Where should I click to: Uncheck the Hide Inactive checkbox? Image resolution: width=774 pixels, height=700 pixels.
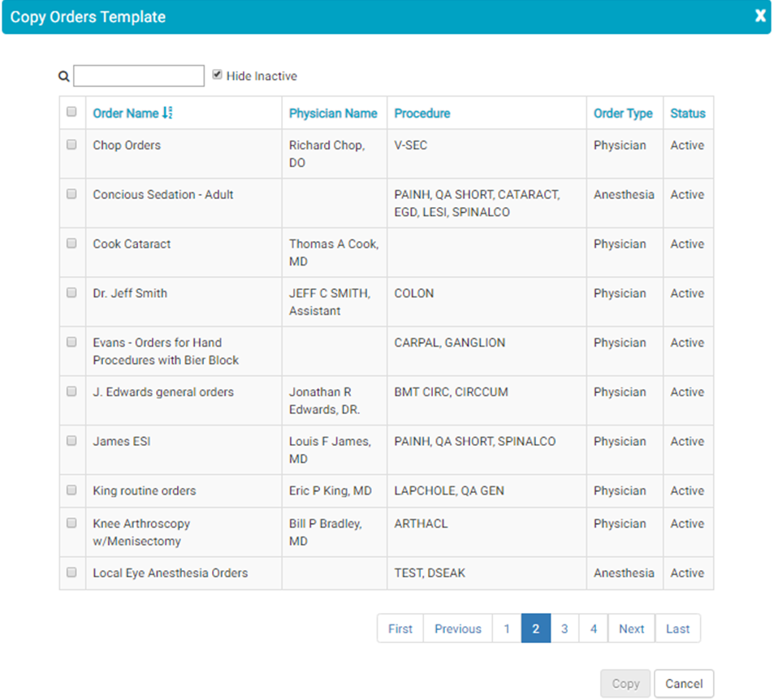tap(217, 75)
